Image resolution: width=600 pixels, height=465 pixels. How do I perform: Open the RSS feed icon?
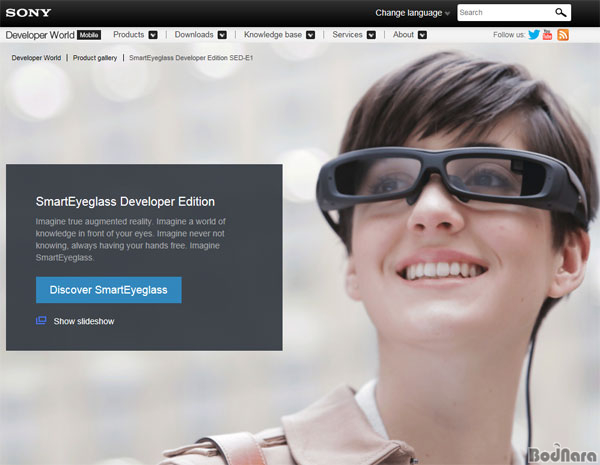coord(563,34)
